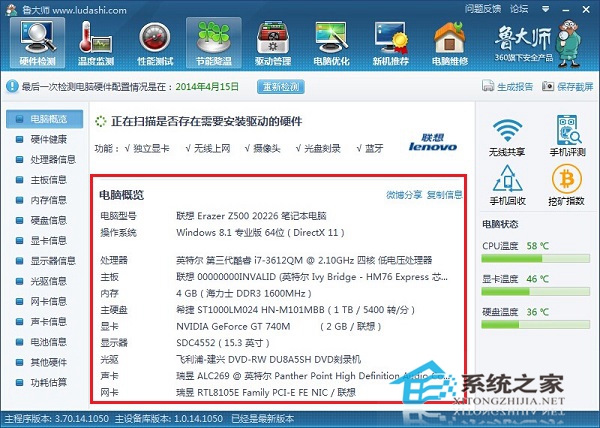The width and height of the screenshot is (600, 428).
Task: Click the 复制信息 copy info link
Action: [444, 195]
